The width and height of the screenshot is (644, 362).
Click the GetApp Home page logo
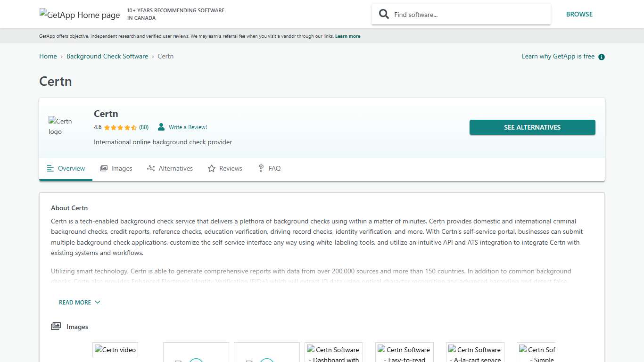[80, 15]
